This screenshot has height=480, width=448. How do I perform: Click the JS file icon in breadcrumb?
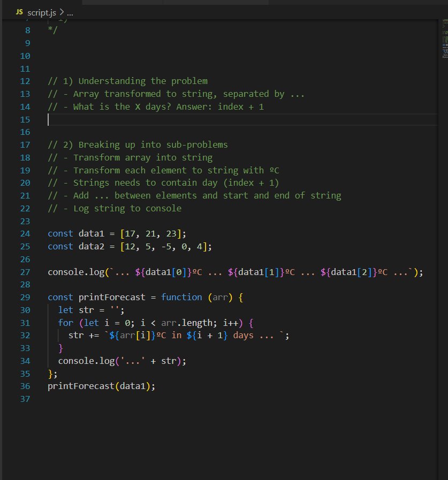coord(19,12)
